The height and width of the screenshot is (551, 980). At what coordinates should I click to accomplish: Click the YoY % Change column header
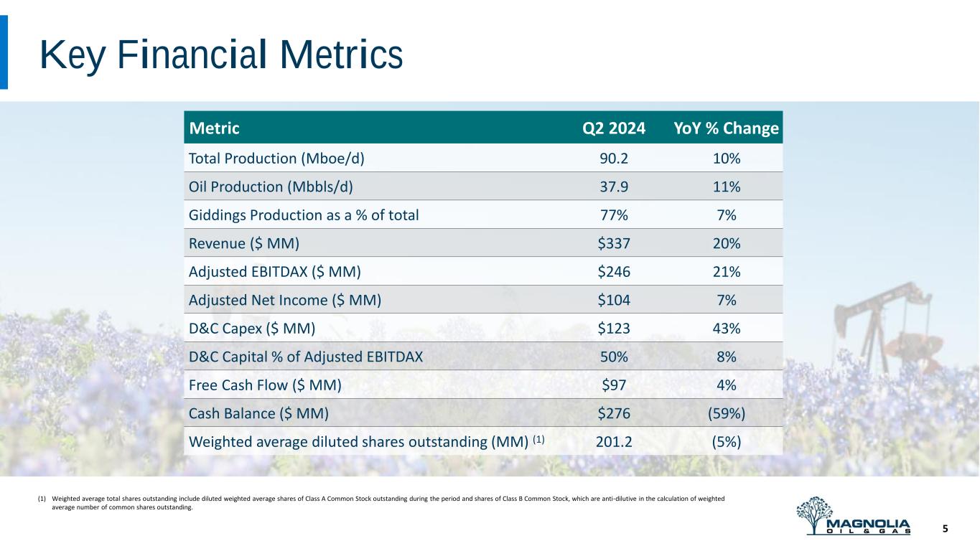click(726, 128)
